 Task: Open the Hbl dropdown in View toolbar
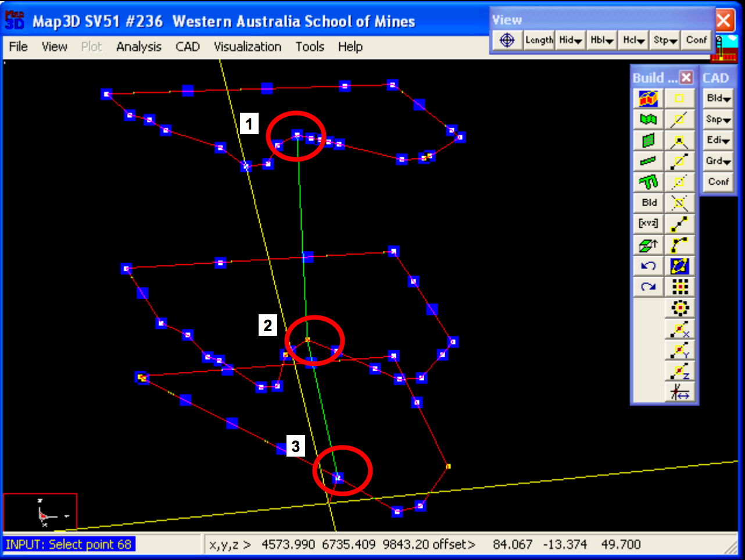(x=601, y=40)
